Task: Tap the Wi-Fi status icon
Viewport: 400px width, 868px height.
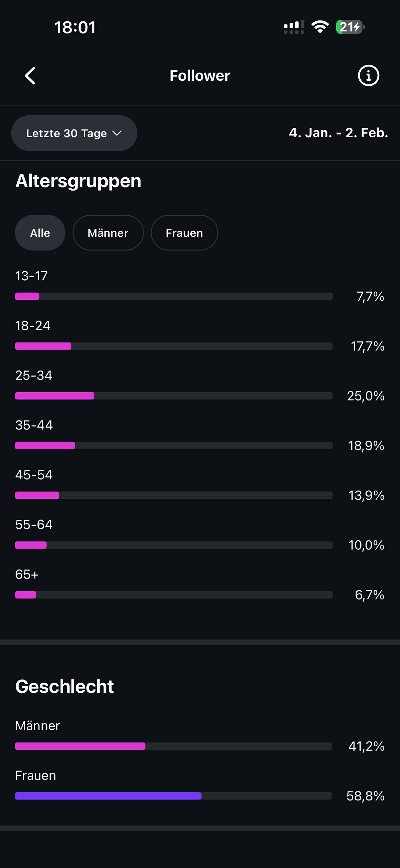Action: pos(320,27)
